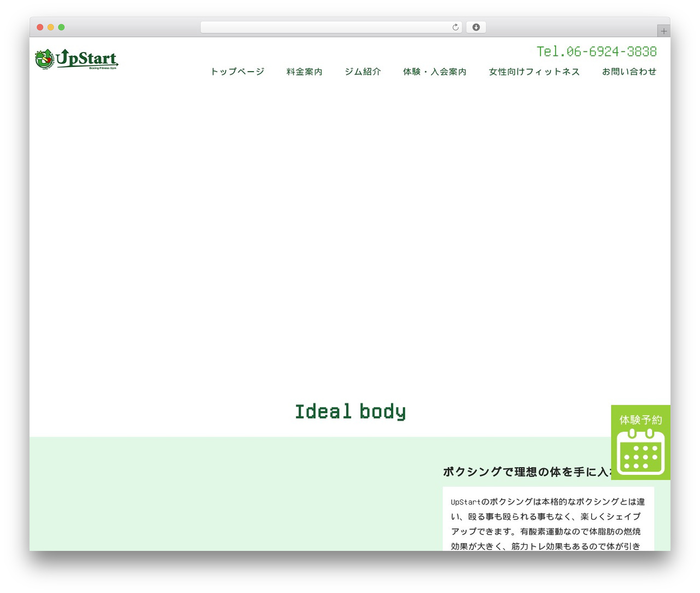Click the Tel.06-6924-3838 phone number
The height and width of the screenshot is (593, 700).
[597, 51]
